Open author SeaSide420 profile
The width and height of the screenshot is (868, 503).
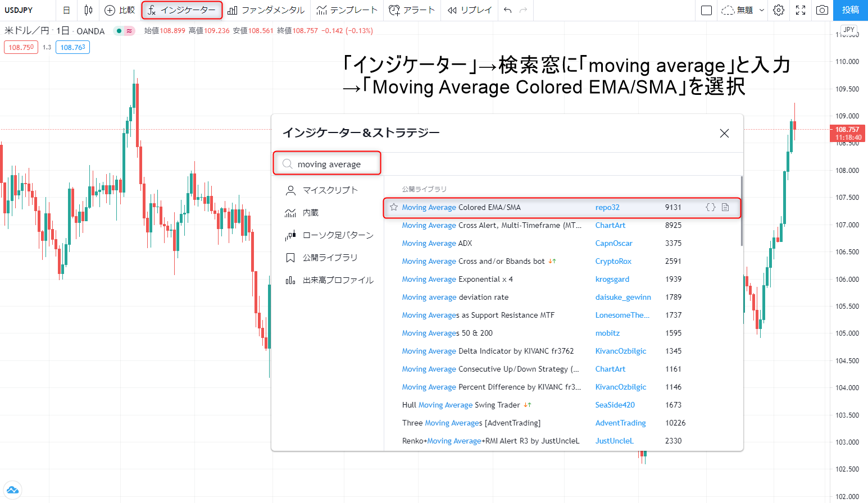(x=615, y=405)
